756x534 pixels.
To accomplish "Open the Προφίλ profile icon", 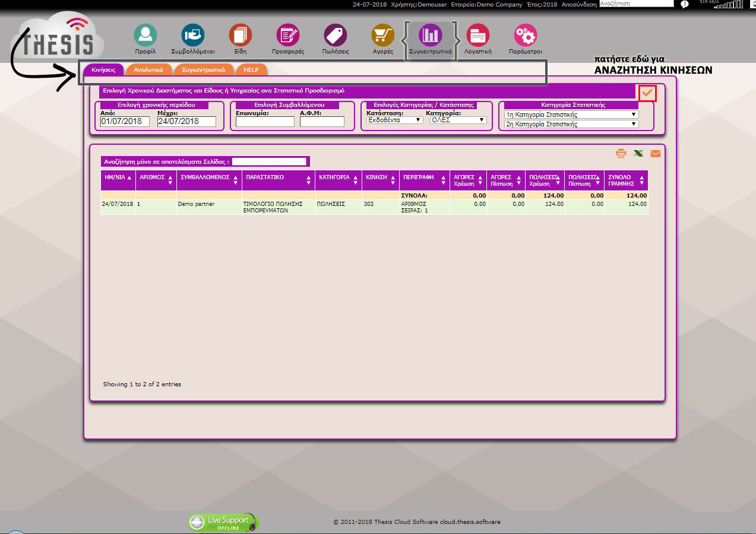I will click(x=145, y=36).
